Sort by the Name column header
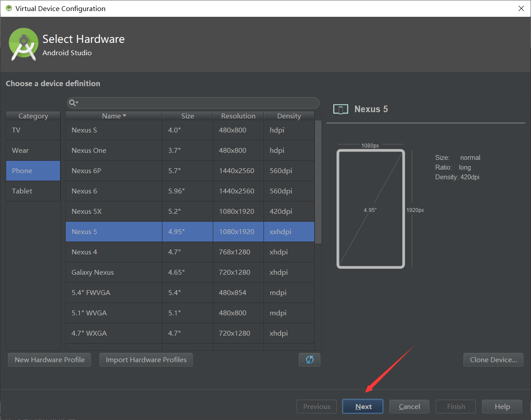Screen dimensions: 531x420 (x=114, y=116)
